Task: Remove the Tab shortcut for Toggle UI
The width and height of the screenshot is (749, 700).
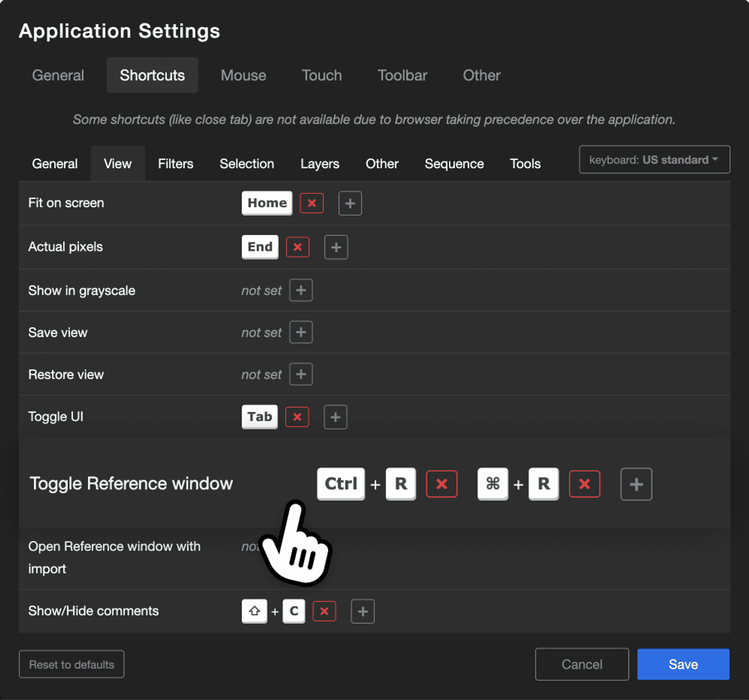Action: pyautogui.click(x=297, y=417)
